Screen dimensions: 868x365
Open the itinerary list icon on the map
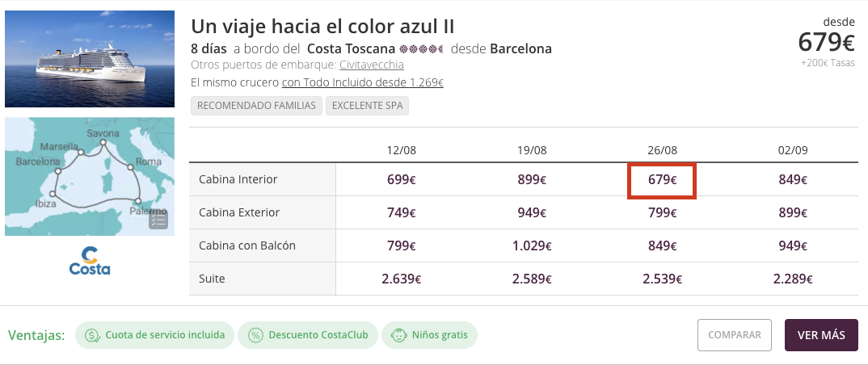pyautogui.click(x=158, y=220)
